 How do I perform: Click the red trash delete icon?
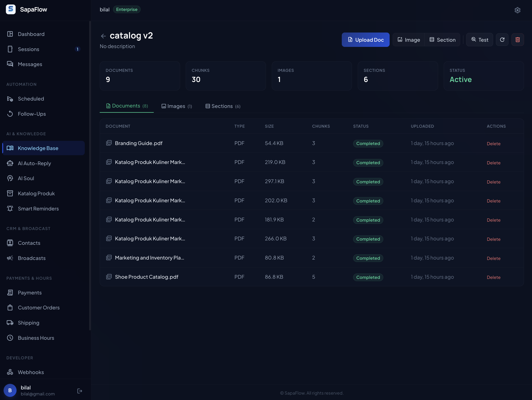(x=518, y=40)
